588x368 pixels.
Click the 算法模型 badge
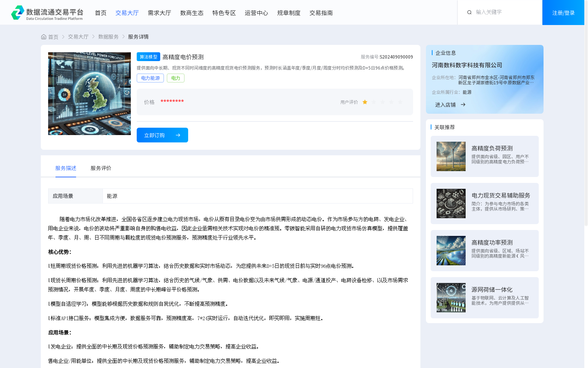point(148,57)
